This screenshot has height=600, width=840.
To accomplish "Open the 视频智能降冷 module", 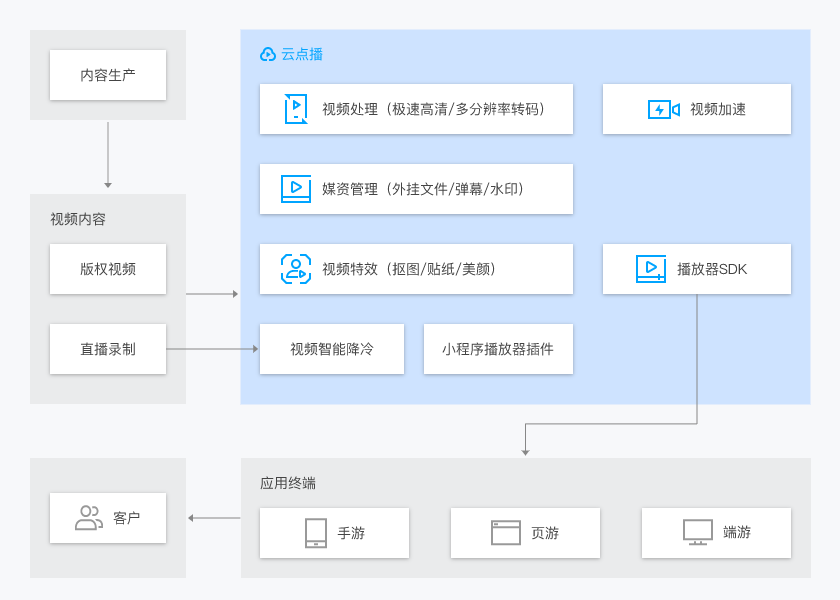I will [x=333, y=349].
